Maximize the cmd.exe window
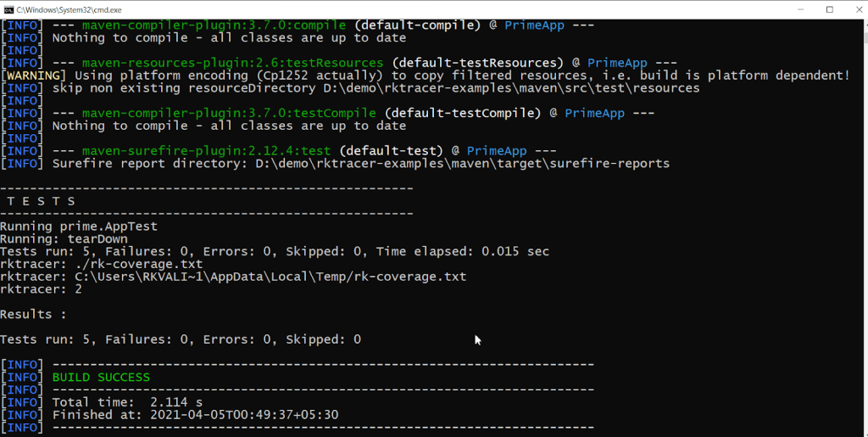Image resolution: width=868 pixels, height=437 pixels. pos(830,9)
